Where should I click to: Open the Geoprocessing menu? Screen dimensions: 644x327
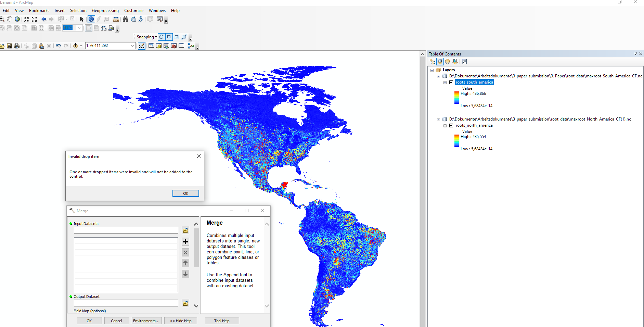[x=105, y=11]
